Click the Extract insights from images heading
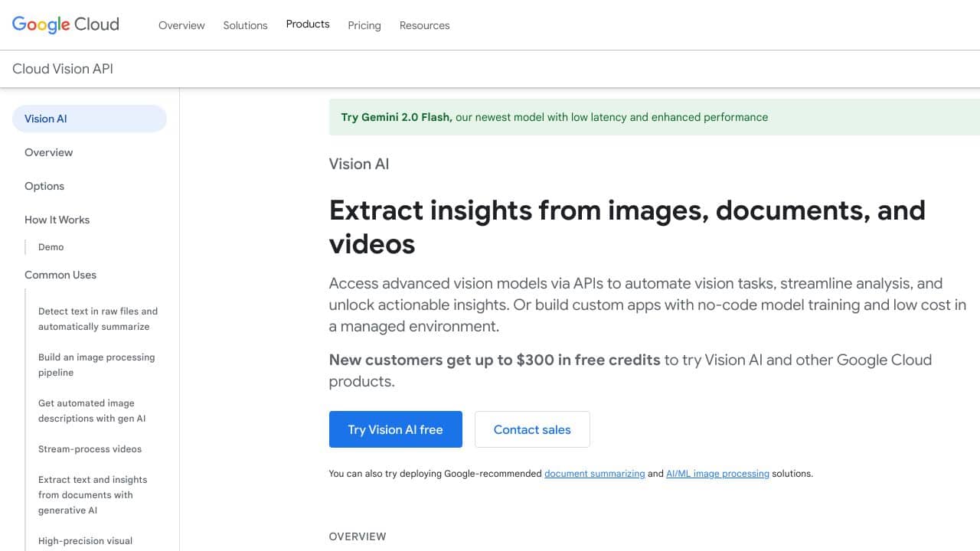 (627, 227)
